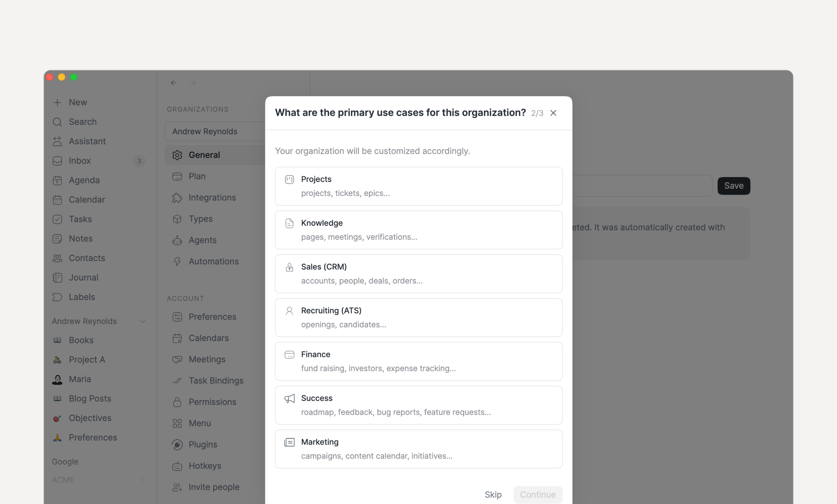837x504 pixels.
Task: Open the Andrew Reynolds organization selector
Action: click(x=215, y=131)
